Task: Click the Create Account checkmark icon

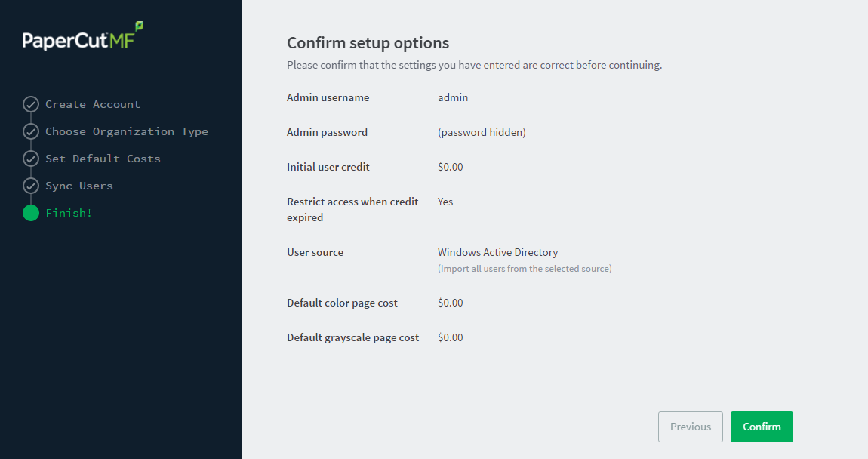Action: (x=31, y=104)
